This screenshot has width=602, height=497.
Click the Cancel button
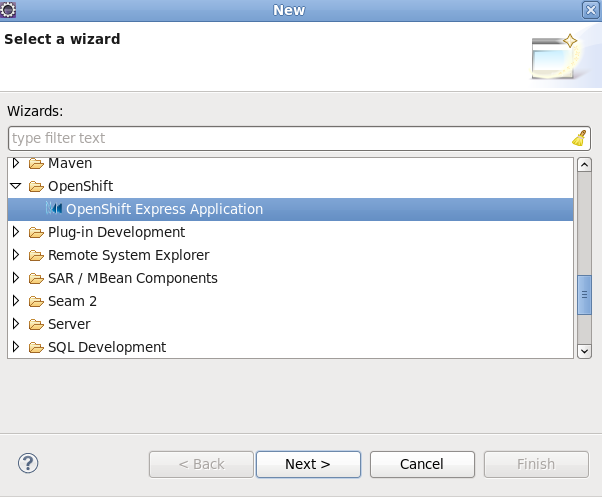422,464
